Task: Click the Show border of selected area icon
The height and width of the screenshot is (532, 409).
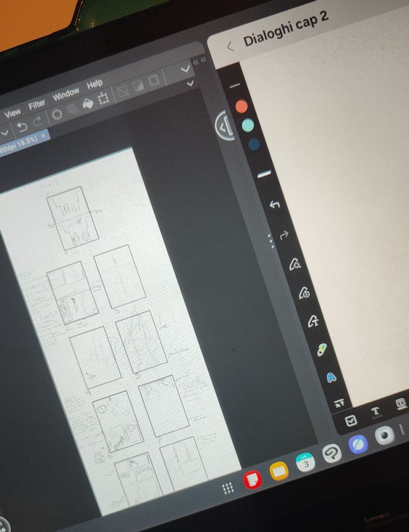Action: click(154, 80)
